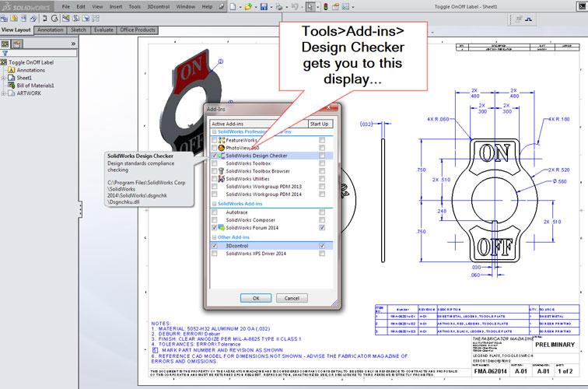Click the seventh View Layout toolbar icon
Screen dimensions: 588x389
pos(66,18)
